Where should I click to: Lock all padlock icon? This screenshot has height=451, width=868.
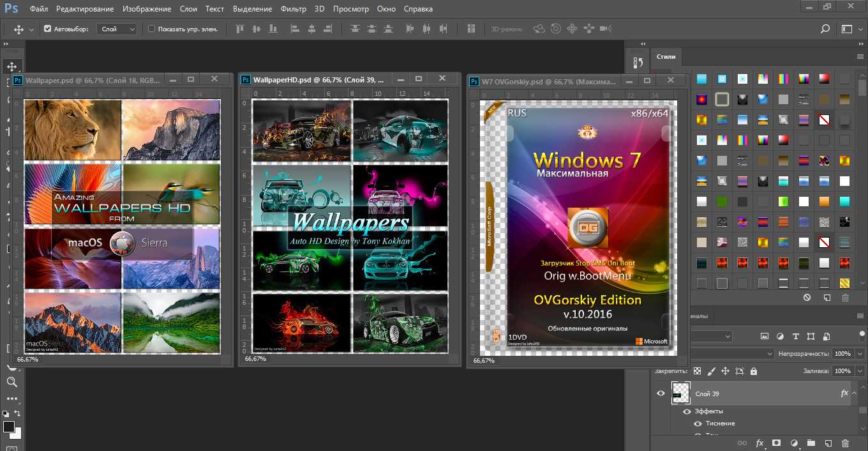(x=753, y=371)
